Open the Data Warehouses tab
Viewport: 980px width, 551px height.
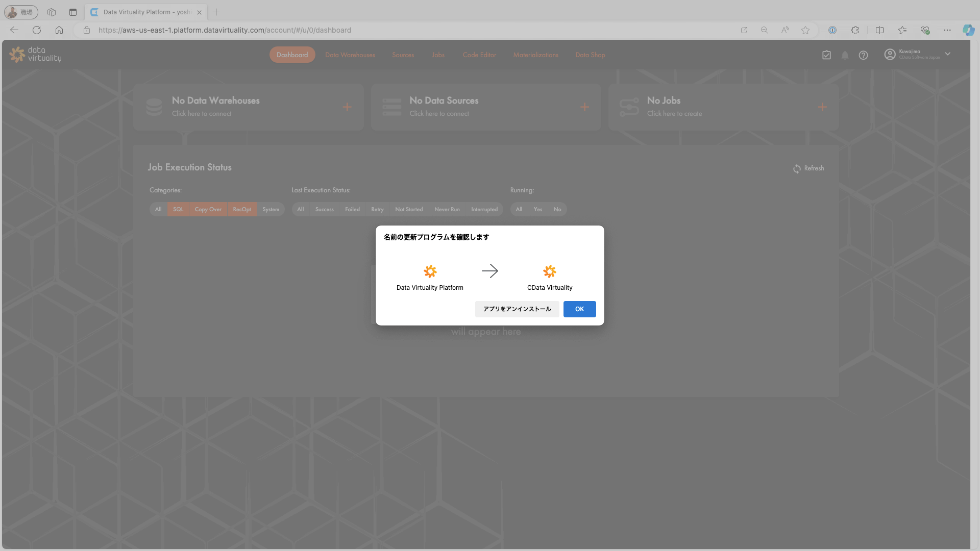click(350, 55)
